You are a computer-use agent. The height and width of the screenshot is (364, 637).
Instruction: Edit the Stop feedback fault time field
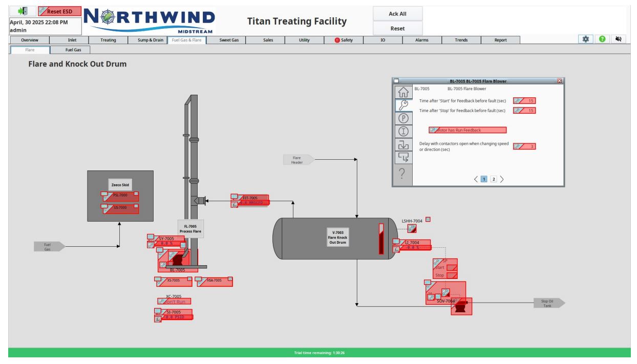[x=524, y=110]
